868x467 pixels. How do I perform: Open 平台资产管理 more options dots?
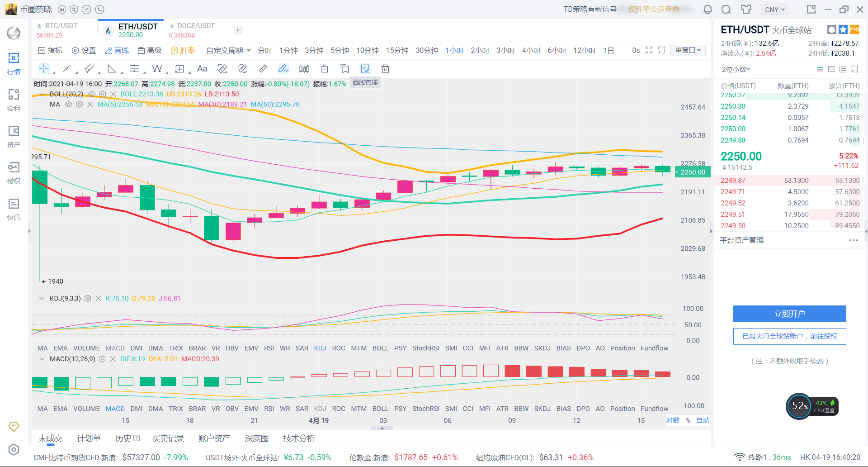(x=853, y=240)
